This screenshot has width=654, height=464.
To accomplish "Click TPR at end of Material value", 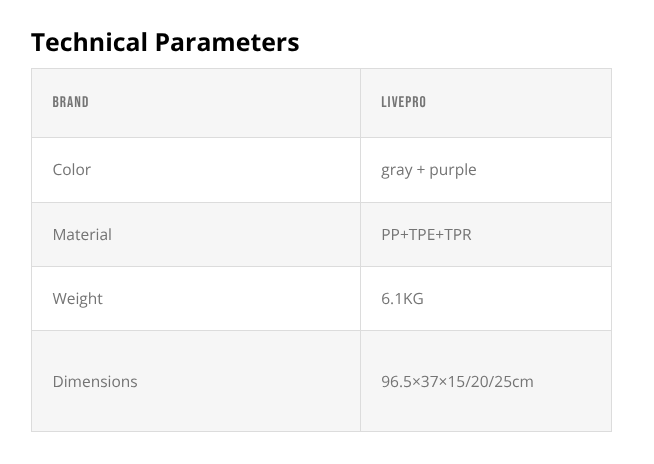I will pyautogui.click(x=457, y=235).
